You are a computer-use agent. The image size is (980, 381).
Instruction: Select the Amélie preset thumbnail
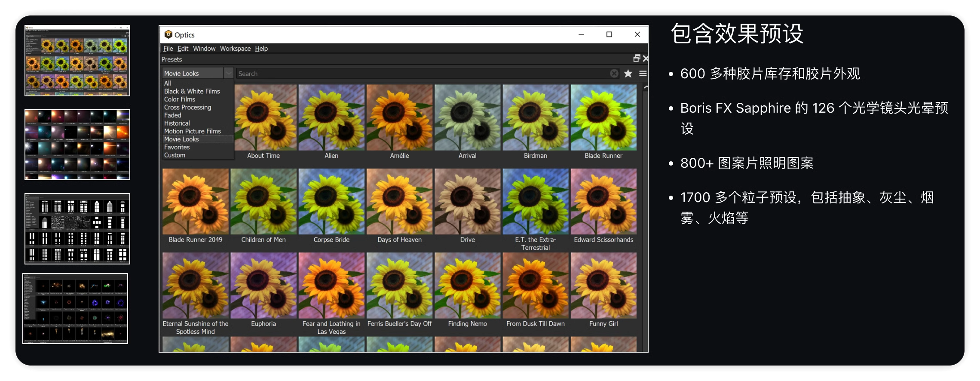pyautogui.click(x=399, y=117)
